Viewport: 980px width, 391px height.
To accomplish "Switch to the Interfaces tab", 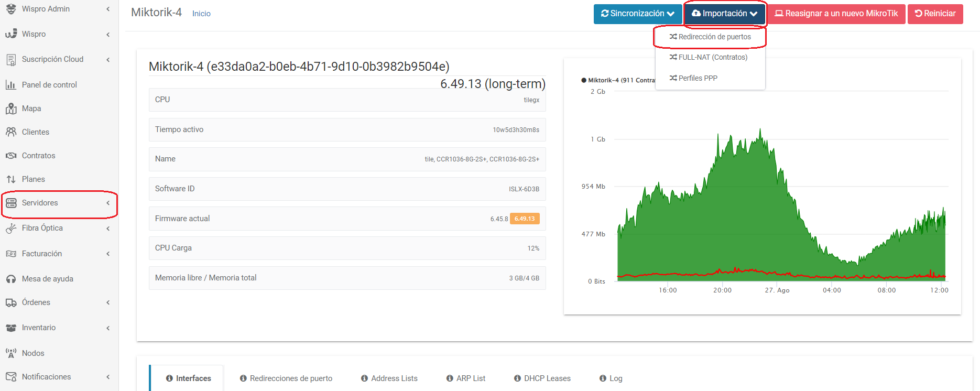I will coord(187,378).
